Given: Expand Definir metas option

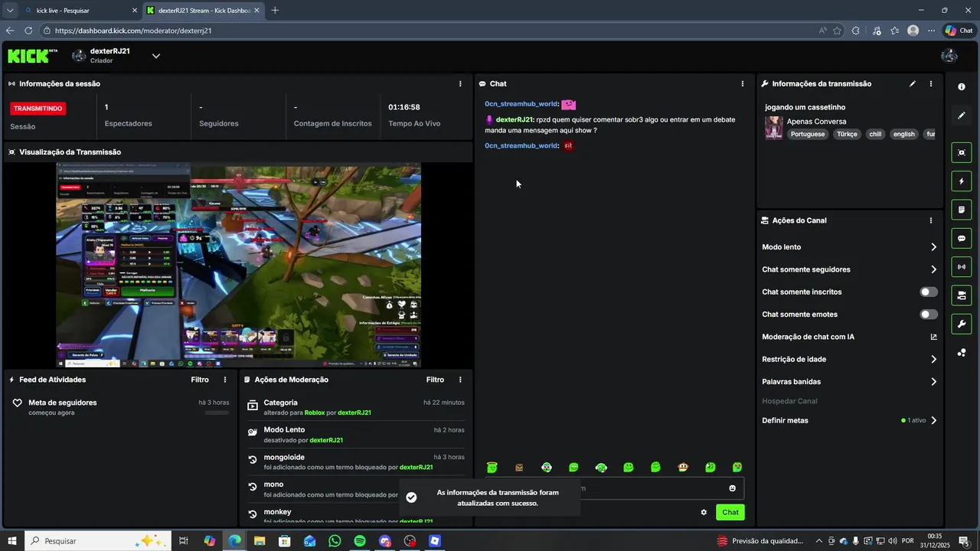Looking at the screenshot, I should (933, 420).
